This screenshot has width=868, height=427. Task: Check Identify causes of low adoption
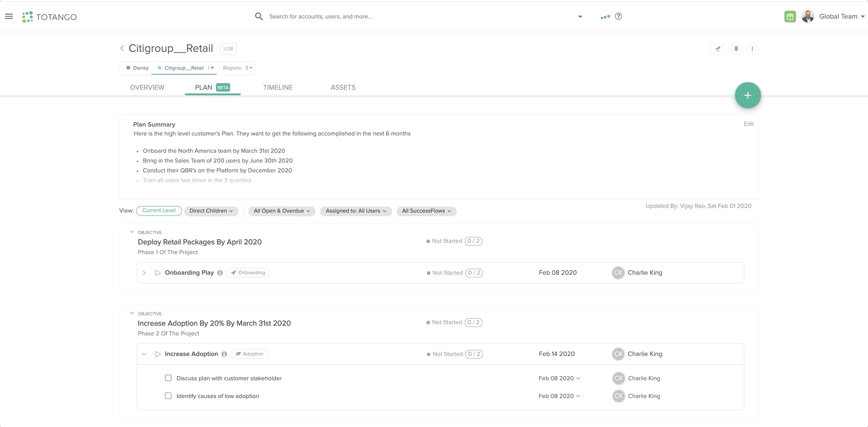tap(168, 396)
